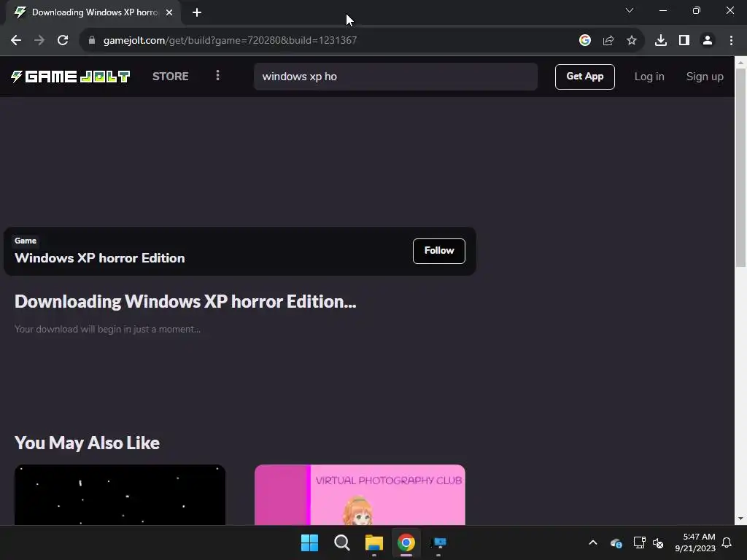The height and width of the screenshot is (560, 747).
Task: Click Chrome icon in taskbar
Action: tap(406, 542)
